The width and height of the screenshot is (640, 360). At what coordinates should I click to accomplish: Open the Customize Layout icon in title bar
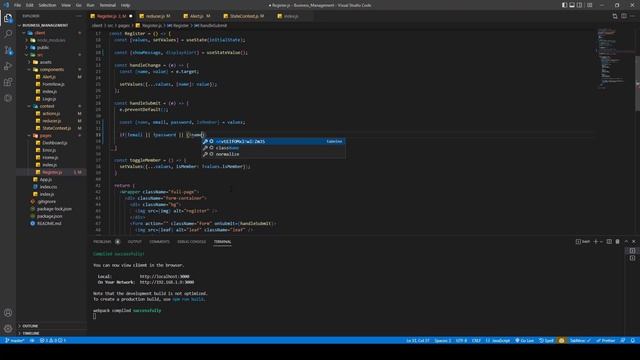pyautogui.click(x=589, y=5)
